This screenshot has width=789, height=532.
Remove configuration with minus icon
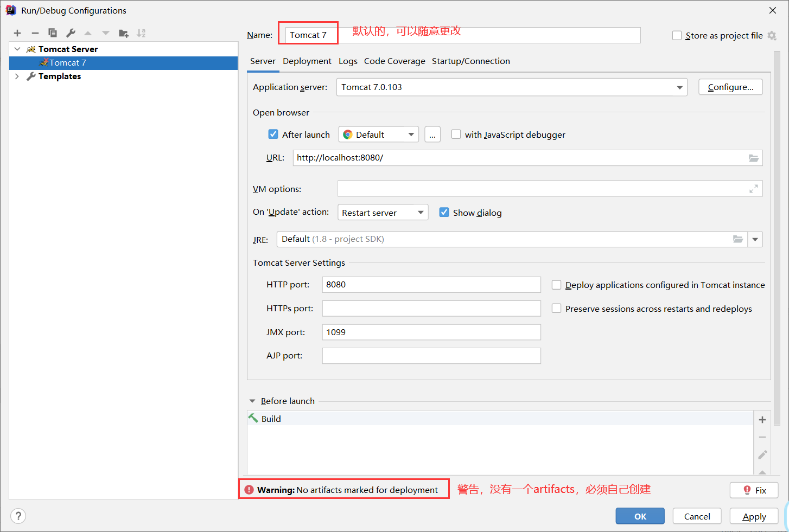tap(35, 33)
